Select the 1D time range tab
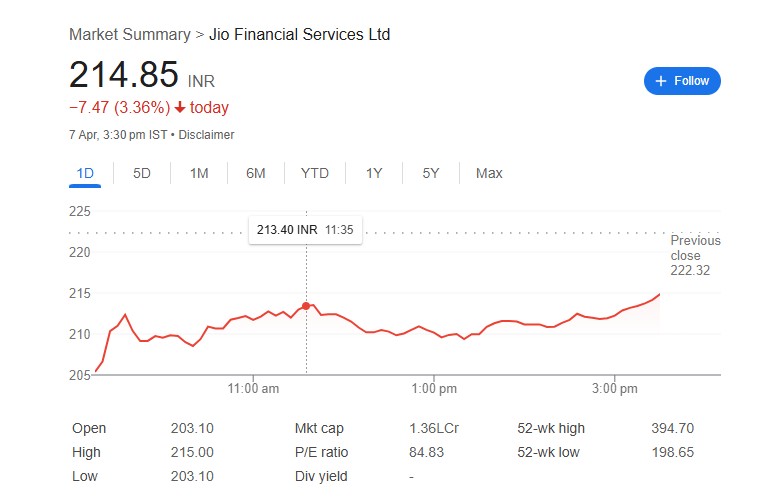This screenshot has width=773, height=501. click(x=85, y=173)
